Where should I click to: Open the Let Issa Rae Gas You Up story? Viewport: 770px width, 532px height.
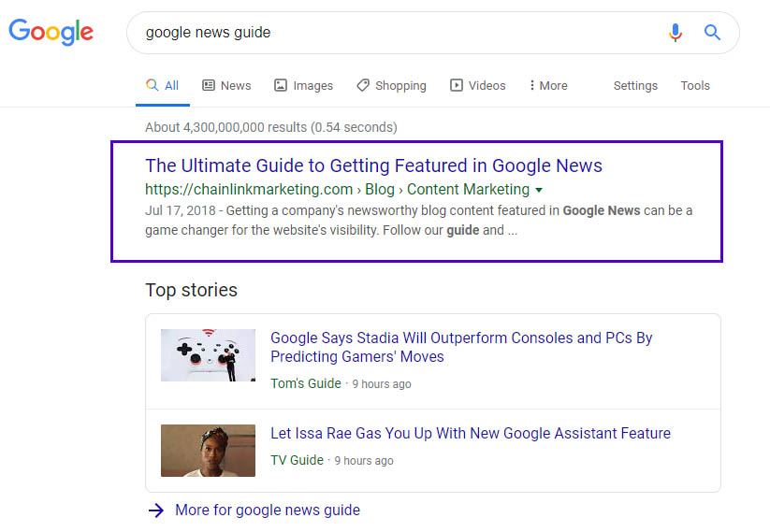471,433
